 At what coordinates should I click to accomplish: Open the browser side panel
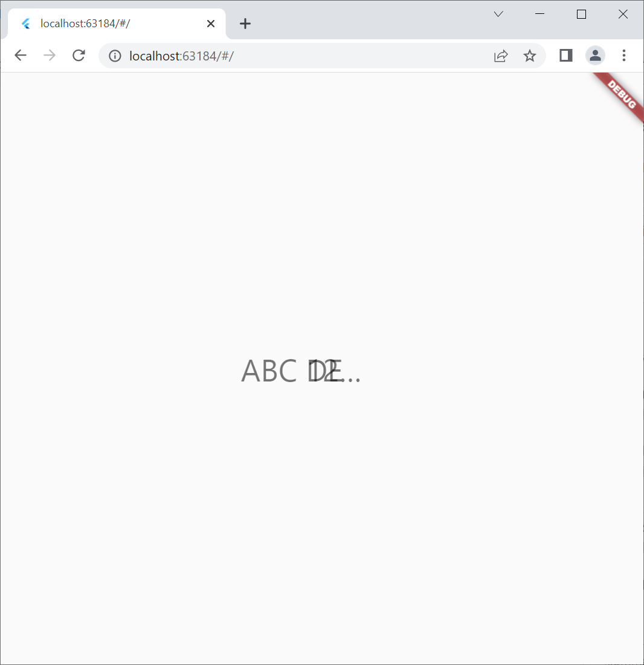point(565,55)
